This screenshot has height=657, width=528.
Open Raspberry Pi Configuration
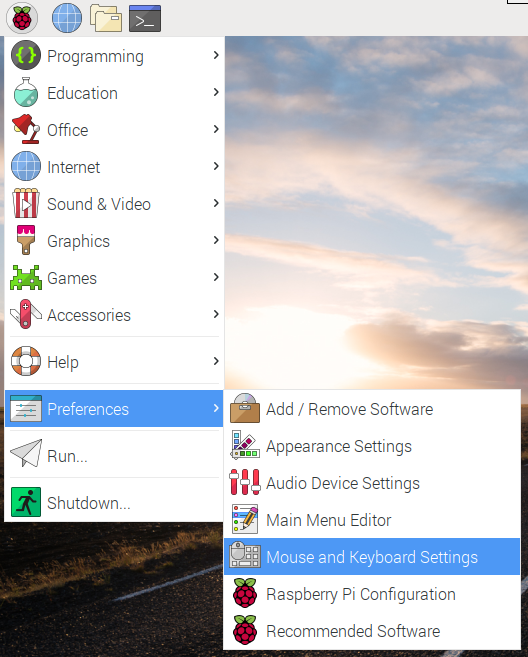pos(372,593)
